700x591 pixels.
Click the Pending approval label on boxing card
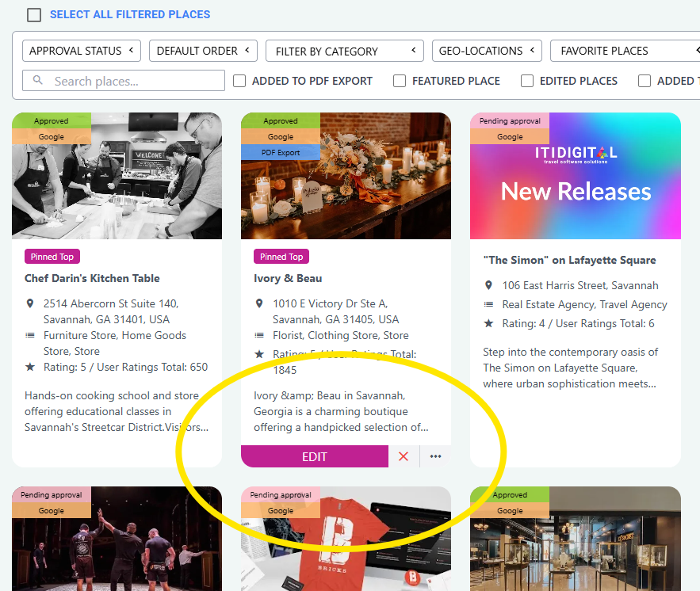(52, 494)
